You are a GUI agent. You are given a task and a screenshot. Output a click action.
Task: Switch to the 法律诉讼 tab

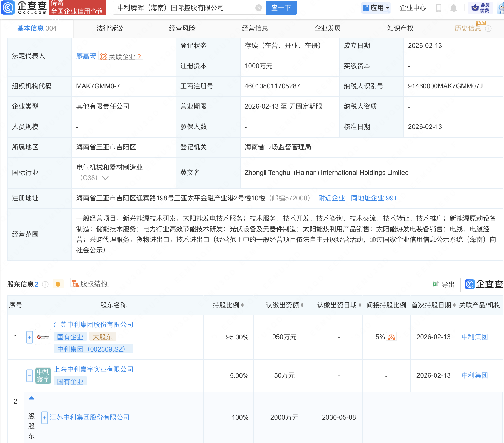pyautogui.click(x=109, y=28)
